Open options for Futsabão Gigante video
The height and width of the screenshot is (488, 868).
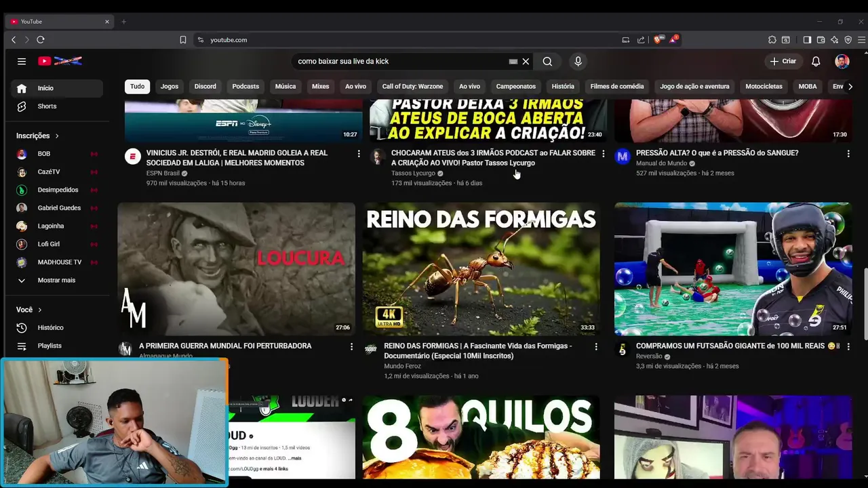click(x=848, y=347)
